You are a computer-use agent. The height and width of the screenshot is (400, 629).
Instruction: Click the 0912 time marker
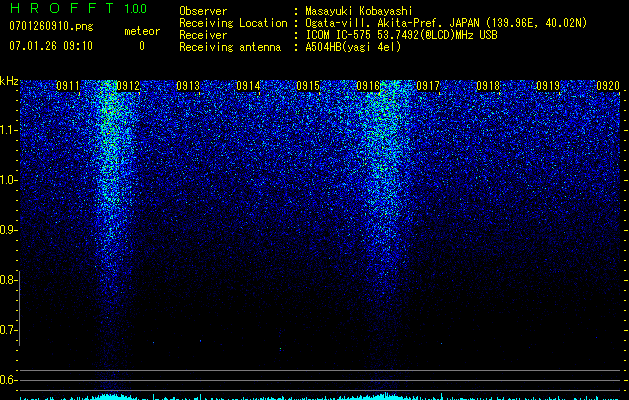128,86
